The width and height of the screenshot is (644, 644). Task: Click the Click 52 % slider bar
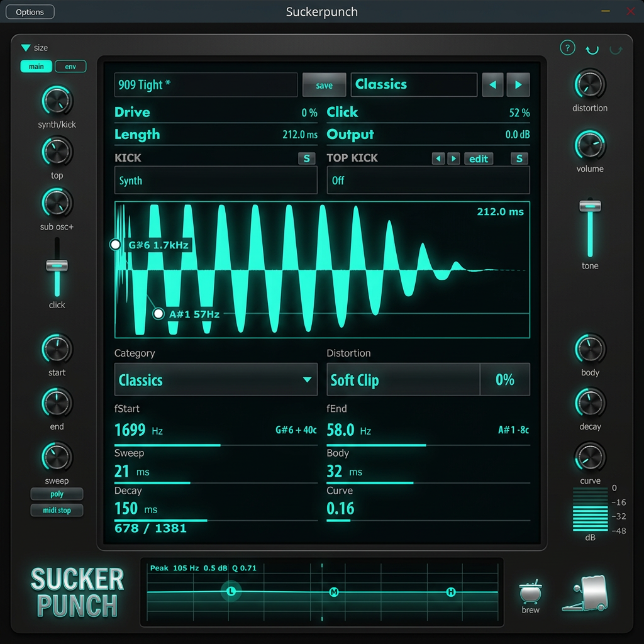pos(428,113)
